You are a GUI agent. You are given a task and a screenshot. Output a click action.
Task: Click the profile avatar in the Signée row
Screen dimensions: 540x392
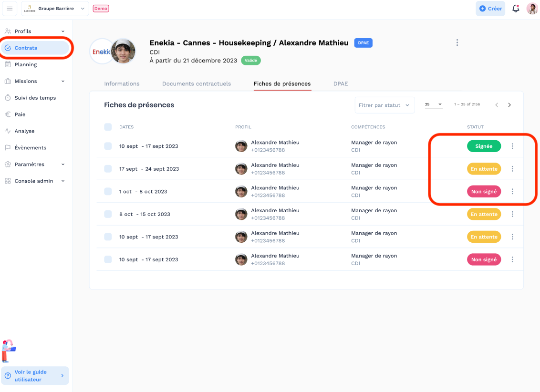(x=241, y=146)
